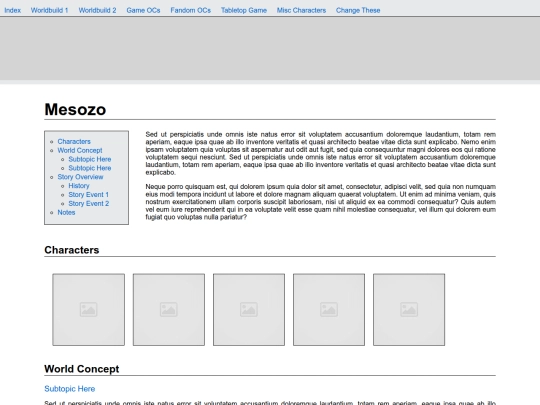540x405 pixels.
Task: Open Misc Characters nav link
Action: click(301, 10)
